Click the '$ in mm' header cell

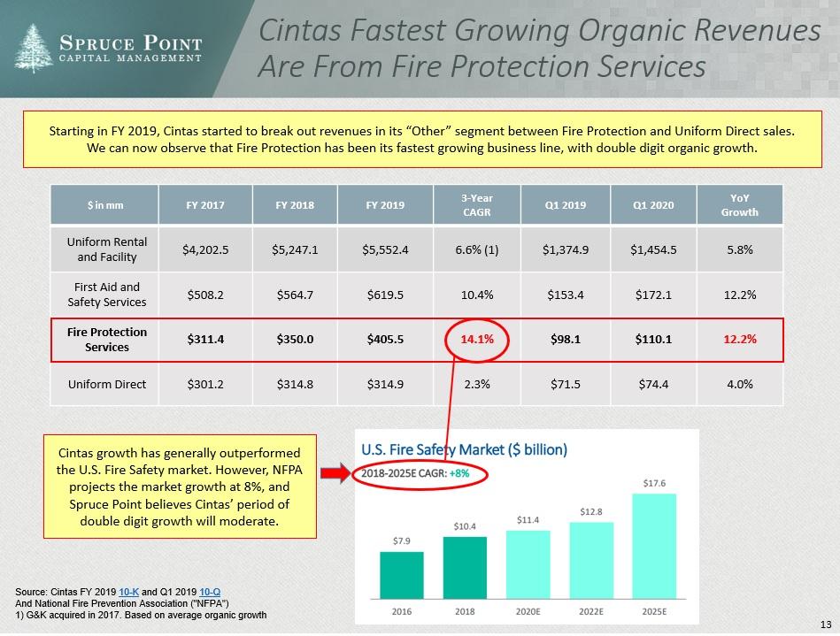(x=105, y=205)
